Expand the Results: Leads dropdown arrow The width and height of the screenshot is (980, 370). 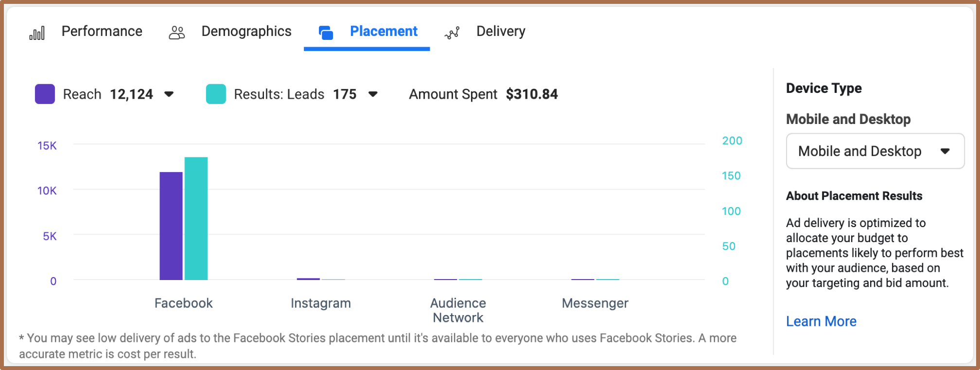(373, 94)
